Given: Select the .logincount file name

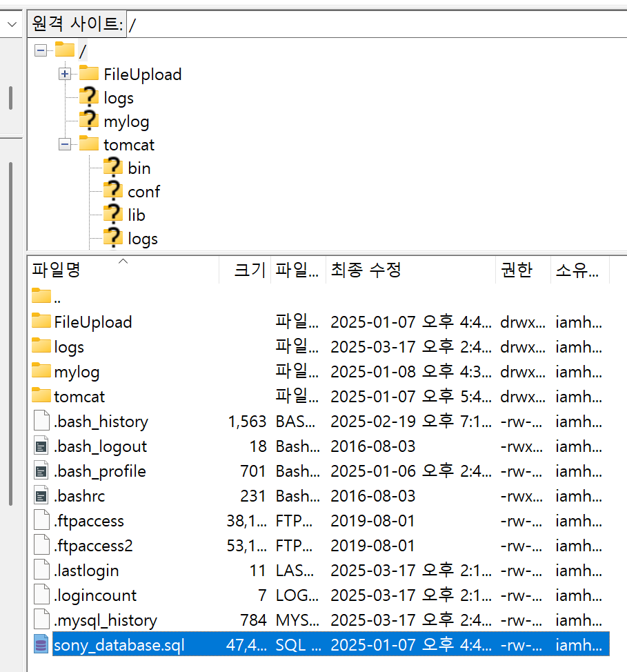Looking at the screenshot, I should click(95, 596).
